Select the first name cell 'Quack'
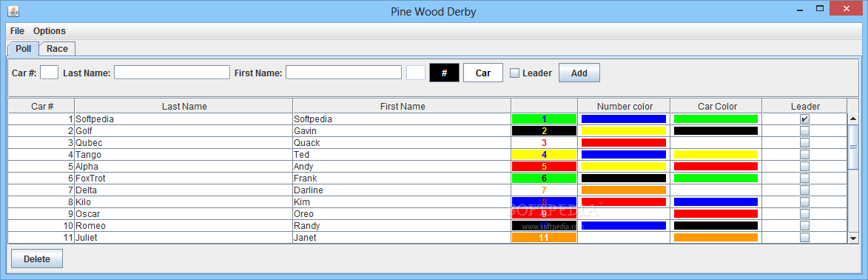 click(401, 142)
